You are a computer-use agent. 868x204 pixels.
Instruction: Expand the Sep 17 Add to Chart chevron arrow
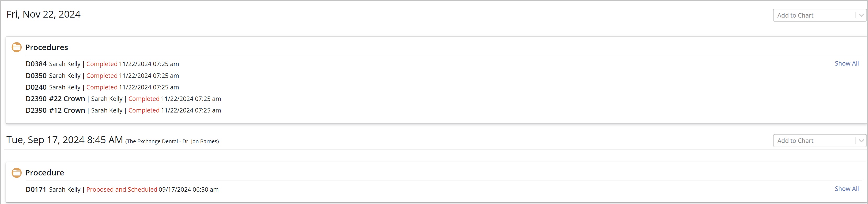click(861, 141)
